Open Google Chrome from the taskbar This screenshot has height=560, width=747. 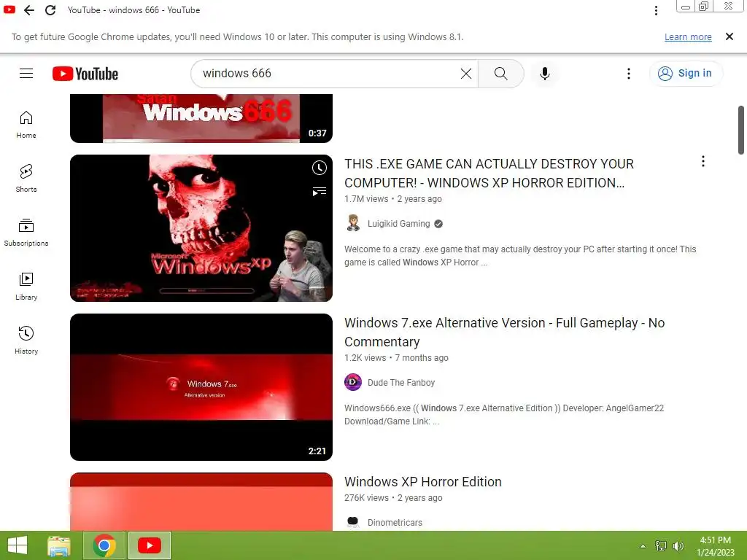point(104,545)
